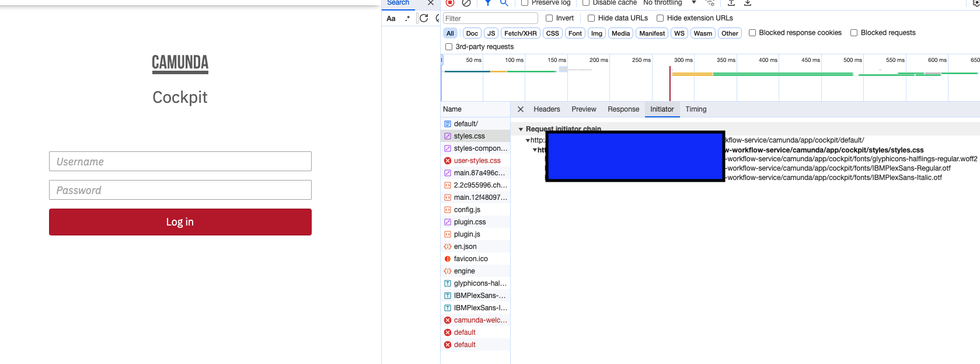980x364 pixels.
Task: Click the stylesheet icon beside plugin.css
Action: tap(448, 222)
